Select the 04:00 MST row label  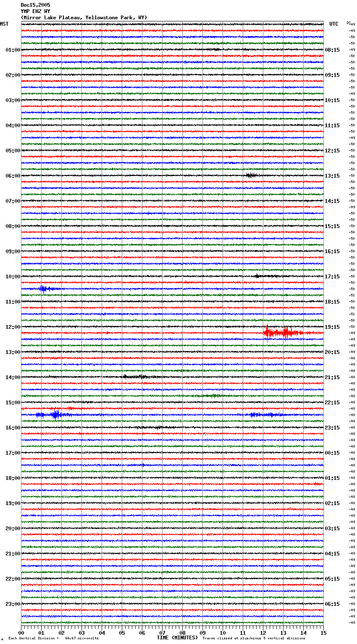[13, 126]
